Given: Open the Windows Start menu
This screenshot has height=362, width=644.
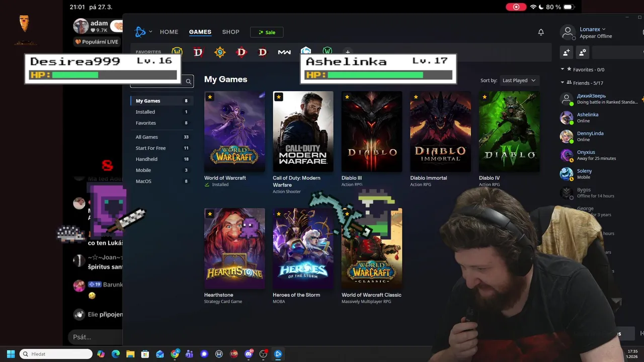Looking at the screenshot, I should tap(11, 354).
